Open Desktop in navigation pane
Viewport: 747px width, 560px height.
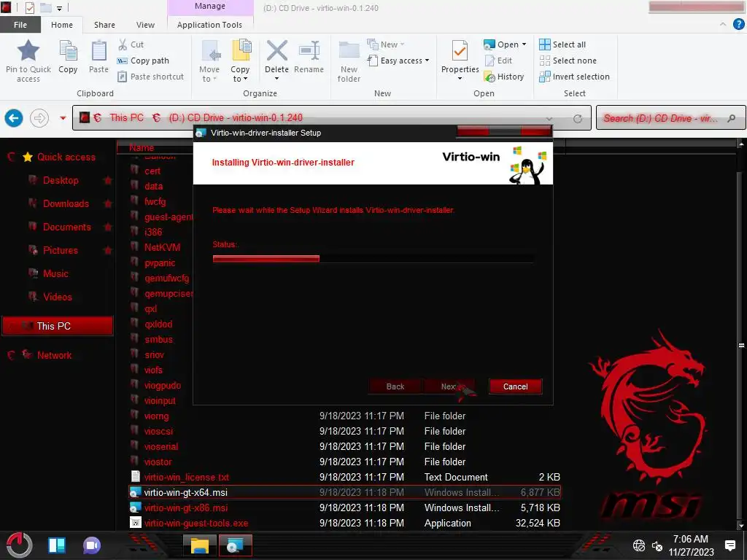click(x=61, y=181)
